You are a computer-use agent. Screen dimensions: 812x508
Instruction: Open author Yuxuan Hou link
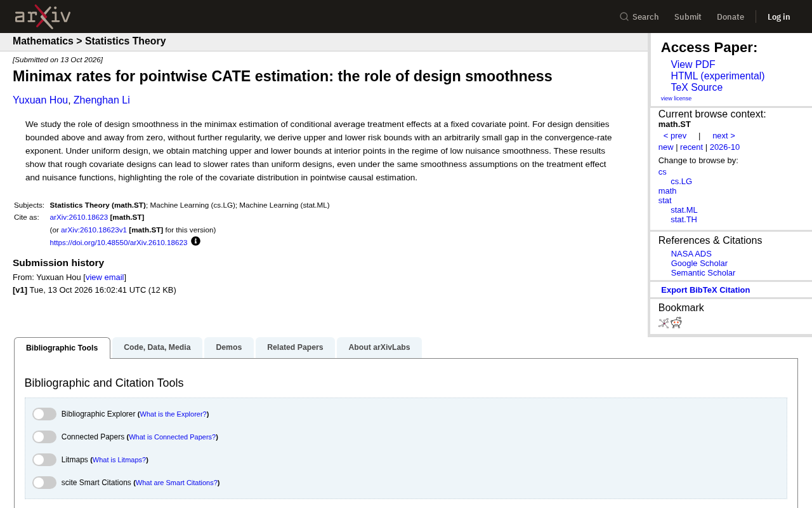pos(40,100)
